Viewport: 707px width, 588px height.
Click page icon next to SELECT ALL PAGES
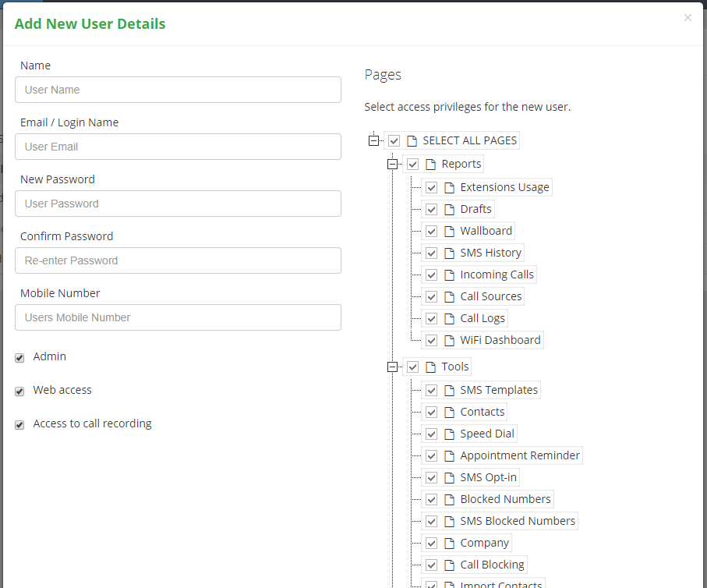point(412,141)
